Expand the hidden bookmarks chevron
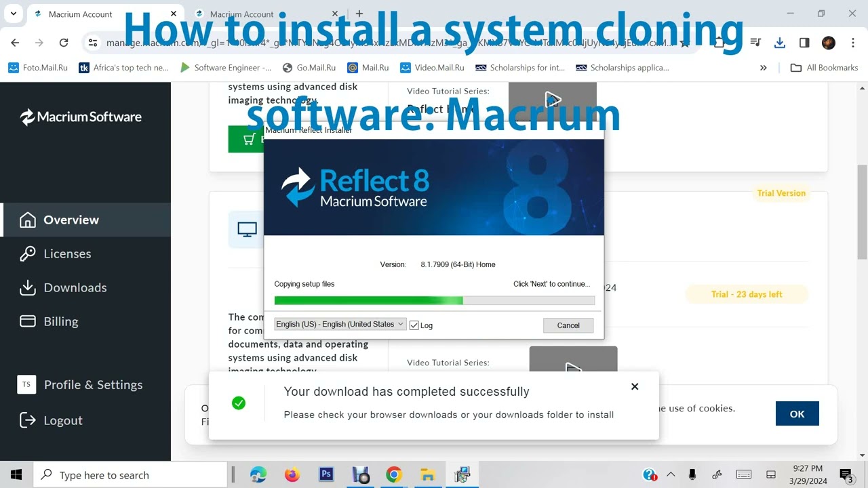The width and height of the screenshot is (868, 488). point(764,68)
